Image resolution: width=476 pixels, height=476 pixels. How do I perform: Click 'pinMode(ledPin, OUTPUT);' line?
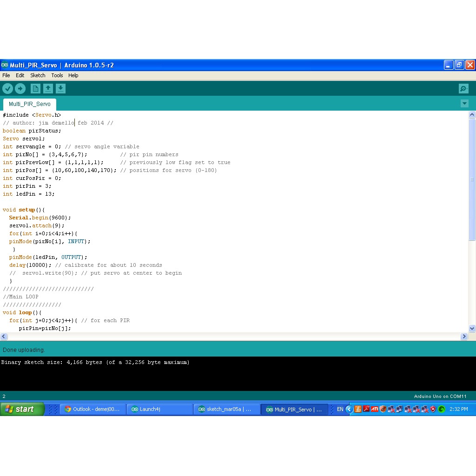48,257
